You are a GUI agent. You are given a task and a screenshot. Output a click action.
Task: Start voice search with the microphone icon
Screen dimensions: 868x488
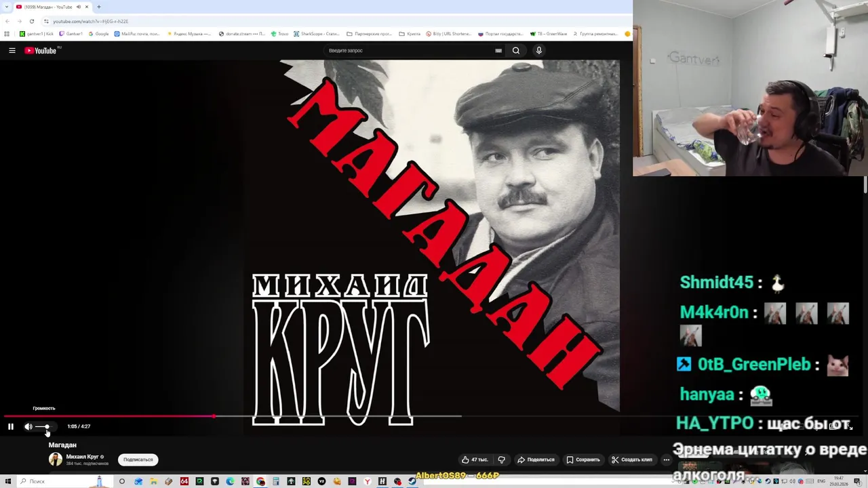tap(539, 50)
